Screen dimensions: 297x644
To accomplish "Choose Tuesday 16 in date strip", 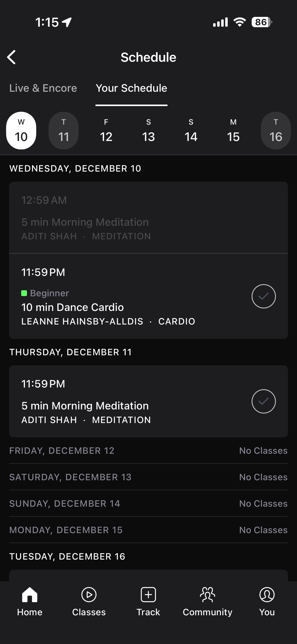I will (276, 131).
